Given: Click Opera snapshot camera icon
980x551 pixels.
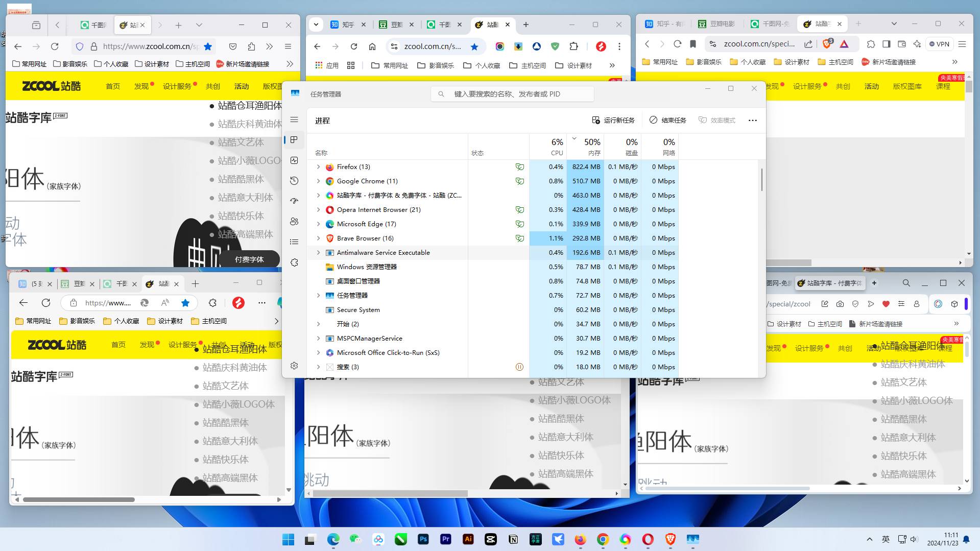Looking at the screenshot, I should pyautogui.click(x=840, y=304).
